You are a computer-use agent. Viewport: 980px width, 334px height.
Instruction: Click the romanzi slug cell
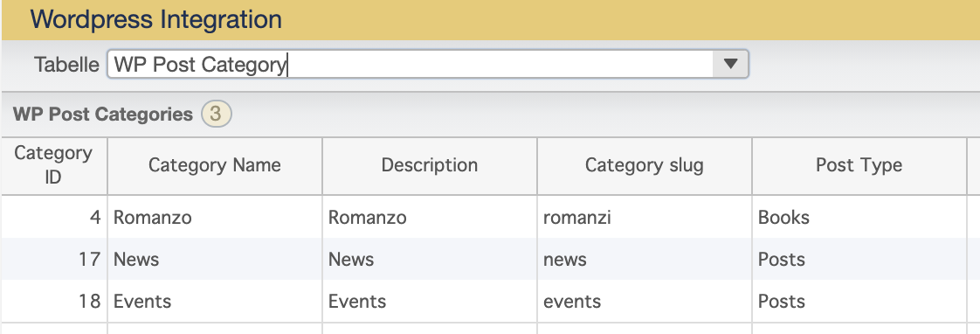click(645, 217)
